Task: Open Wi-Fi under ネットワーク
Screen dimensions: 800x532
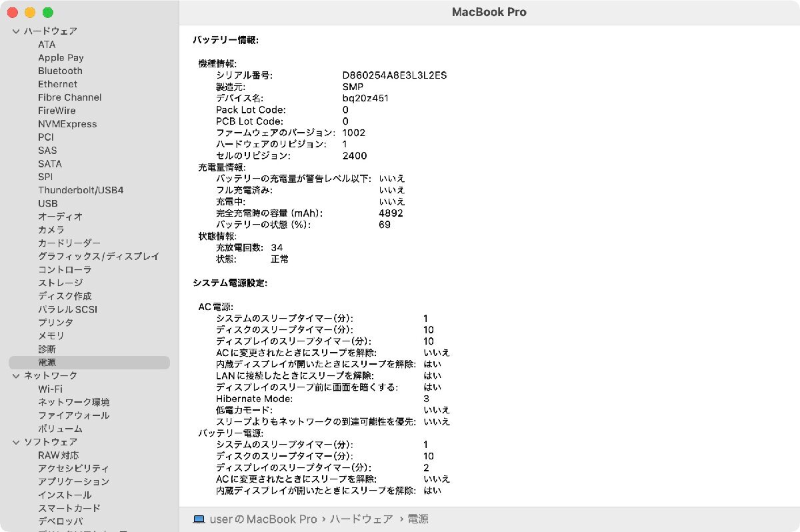Action: (x=51, y=389)
